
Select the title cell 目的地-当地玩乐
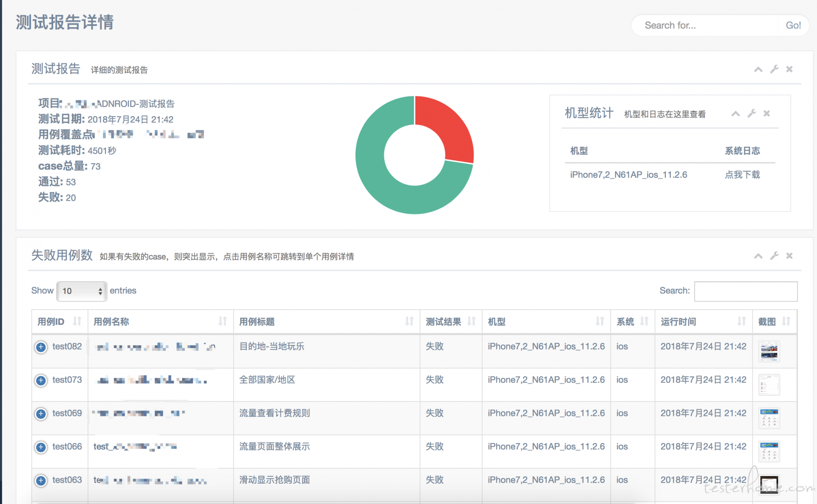[x=271, y=346]
